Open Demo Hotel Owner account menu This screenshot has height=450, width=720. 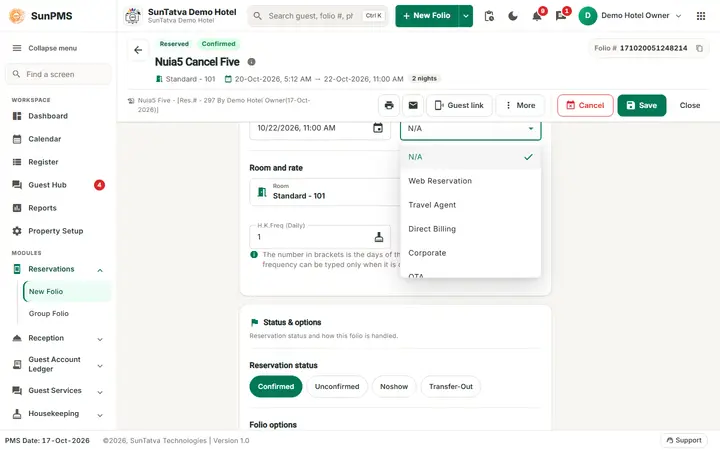tap(630, 16)
